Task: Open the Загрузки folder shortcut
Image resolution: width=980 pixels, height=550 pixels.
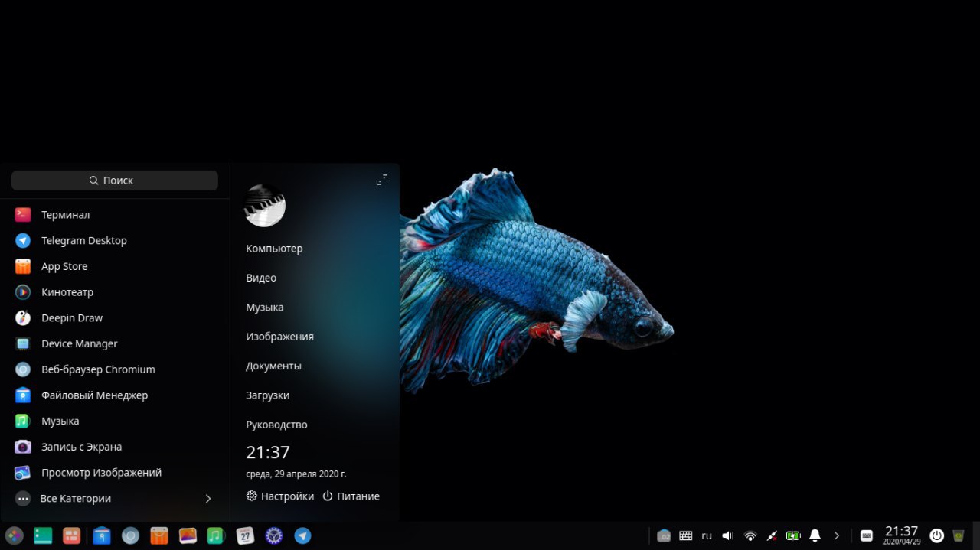Action: click(267, 395)
